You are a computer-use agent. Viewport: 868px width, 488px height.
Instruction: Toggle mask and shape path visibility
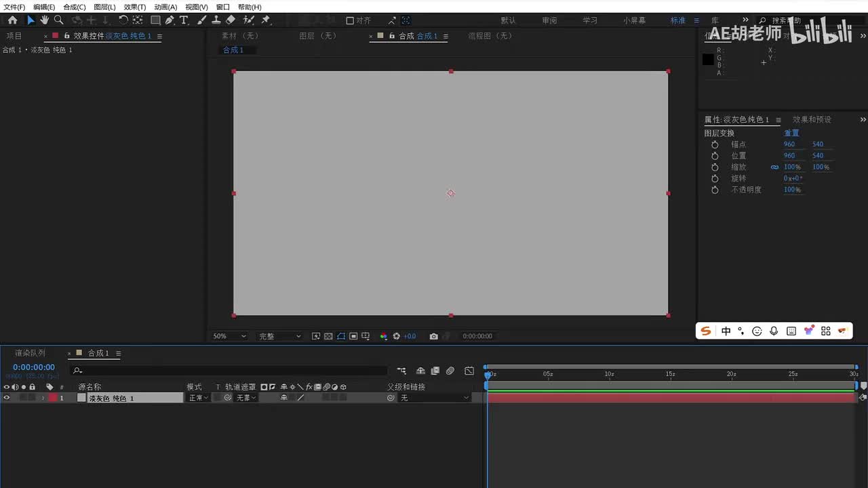pyautogui.click(x=341, y=336)
